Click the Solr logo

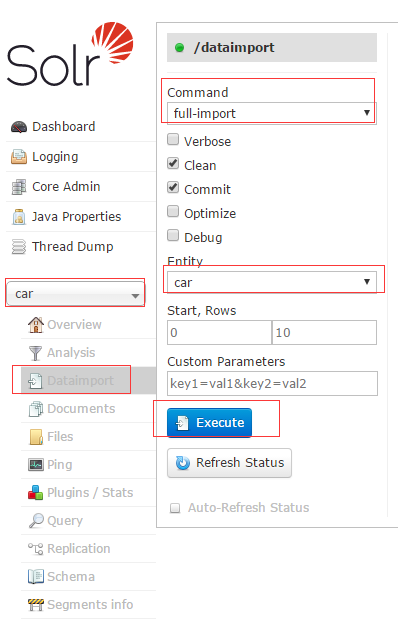click(70, 54)
